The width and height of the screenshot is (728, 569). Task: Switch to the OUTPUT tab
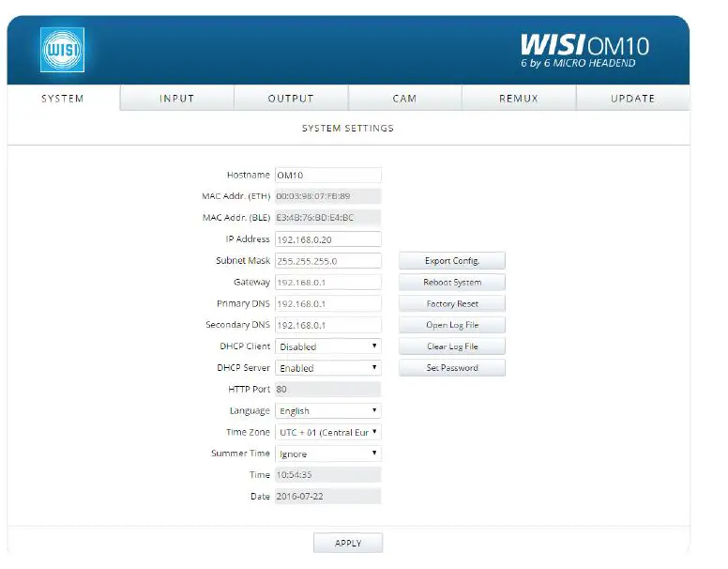291,98
